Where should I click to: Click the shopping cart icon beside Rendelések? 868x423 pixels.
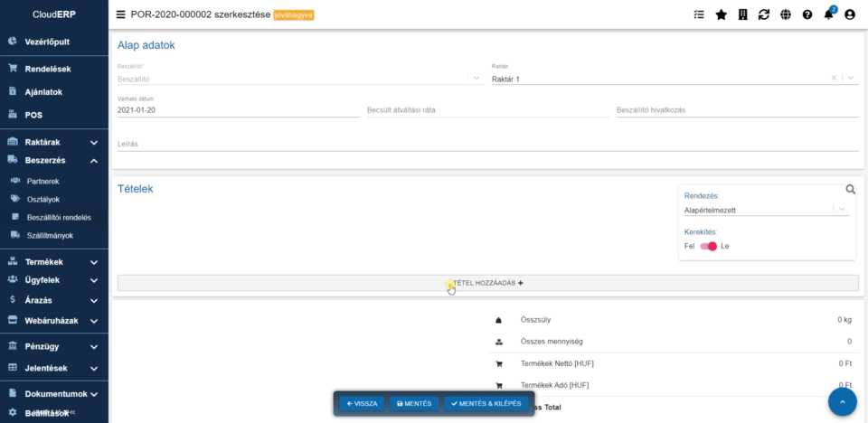13,69
